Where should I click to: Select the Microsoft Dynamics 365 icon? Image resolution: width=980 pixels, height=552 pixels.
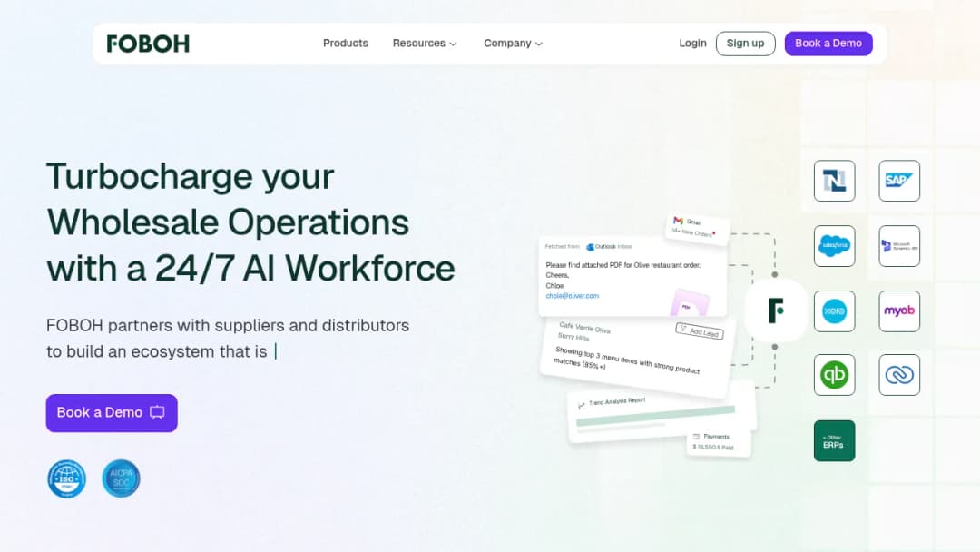(899, 246)
